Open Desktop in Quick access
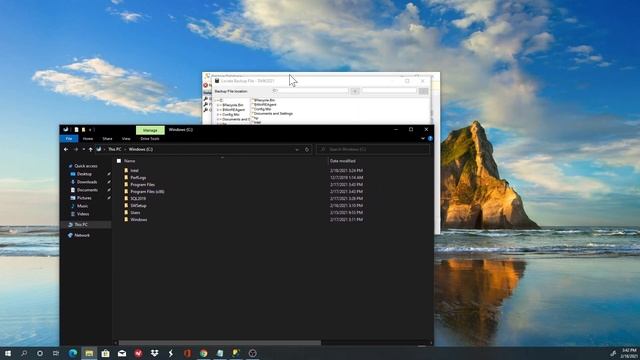Viewport: 640px width, 360px height. pos(84,174)
